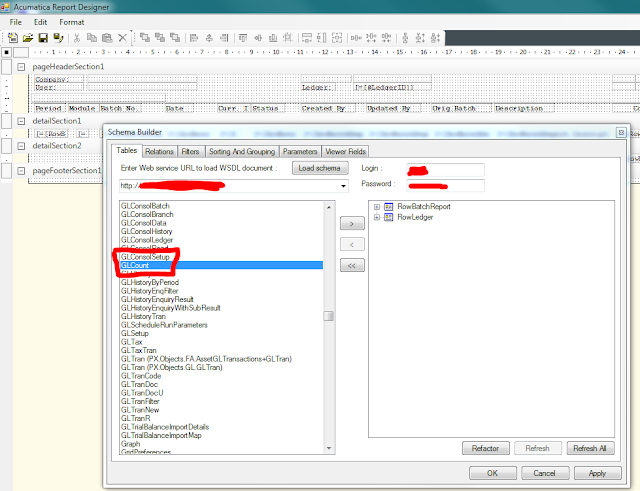Click the down arrow on the table list scrollbar
Screen dimensions: 640x491
click(329, 448)
